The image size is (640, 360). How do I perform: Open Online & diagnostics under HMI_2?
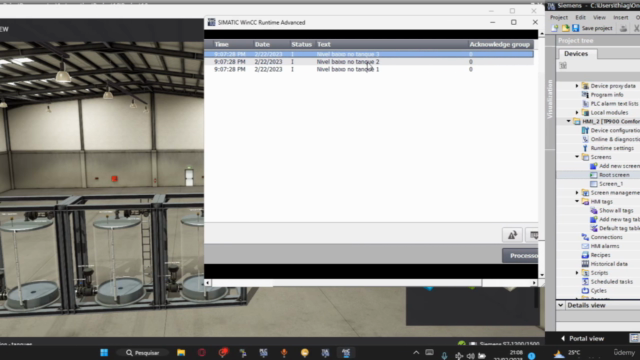pyautogui.click(x=615, y=139)
